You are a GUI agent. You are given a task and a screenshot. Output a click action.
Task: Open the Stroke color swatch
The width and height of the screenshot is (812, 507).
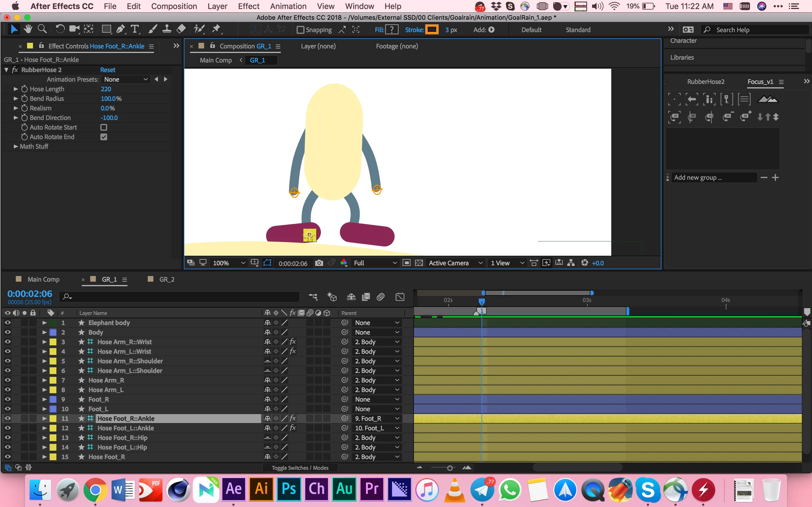coord(432,30)
